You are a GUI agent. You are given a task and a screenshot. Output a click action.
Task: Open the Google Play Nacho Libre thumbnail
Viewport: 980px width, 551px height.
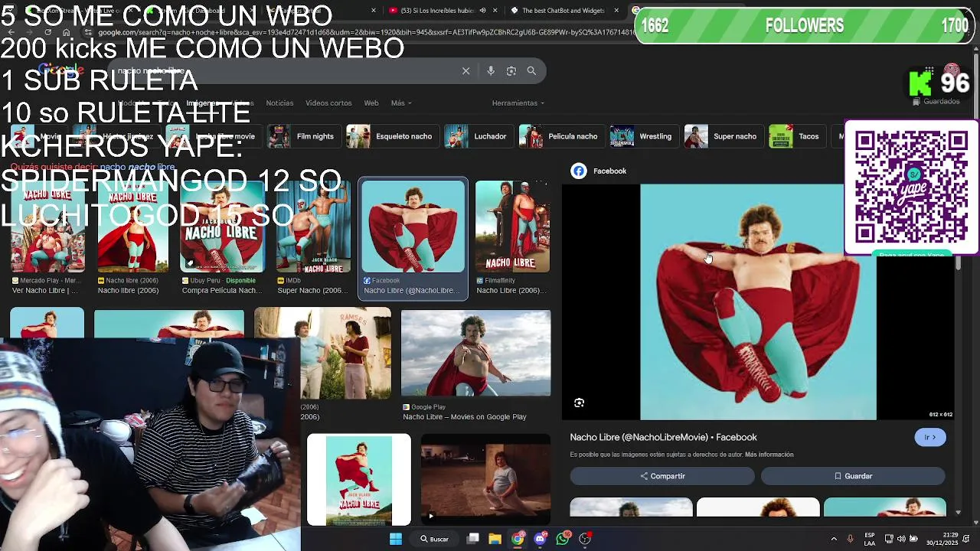click(475, 353)
